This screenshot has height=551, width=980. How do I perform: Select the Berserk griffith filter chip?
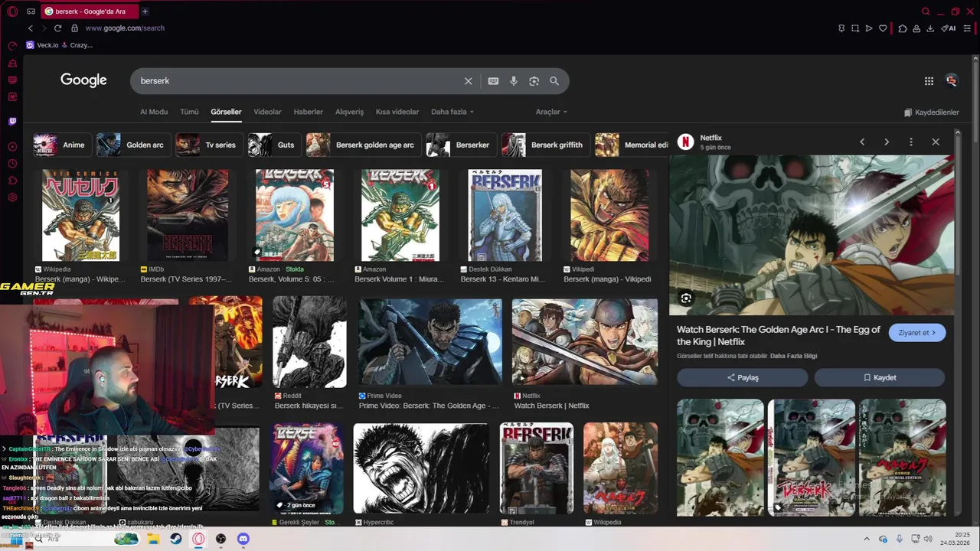[x=546, y=145]
